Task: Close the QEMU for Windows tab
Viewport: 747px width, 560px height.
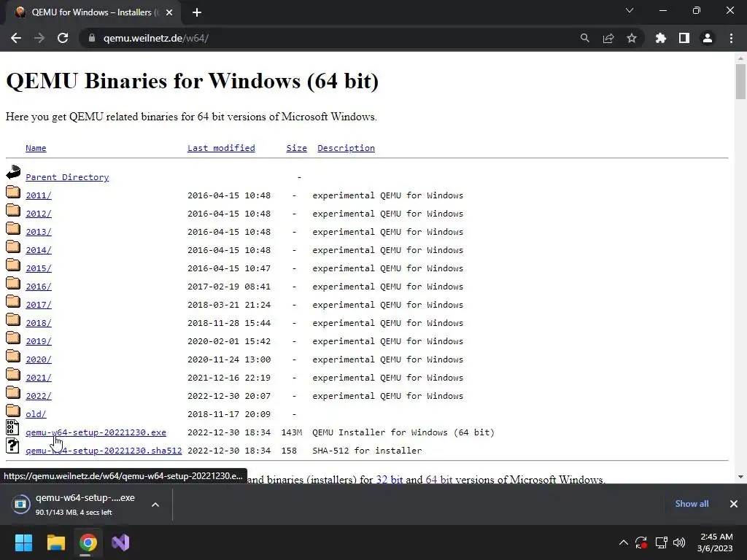Action: click(169, 12)
